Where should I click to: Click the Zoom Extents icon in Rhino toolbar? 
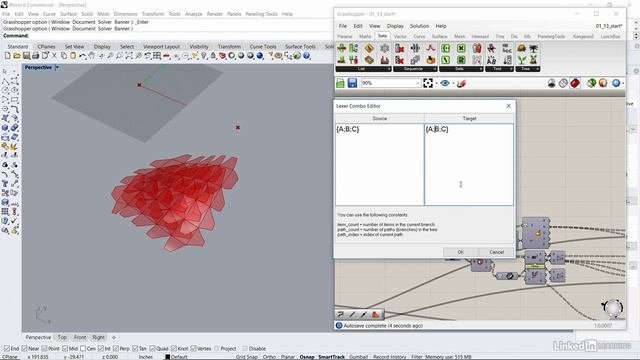tap(129, 56)
